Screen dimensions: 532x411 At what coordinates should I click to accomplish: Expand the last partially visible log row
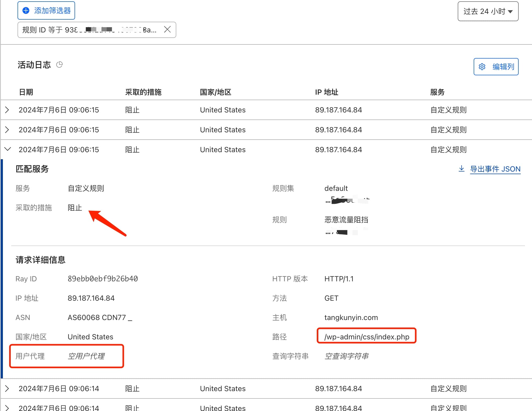click(x=7, y=408)
